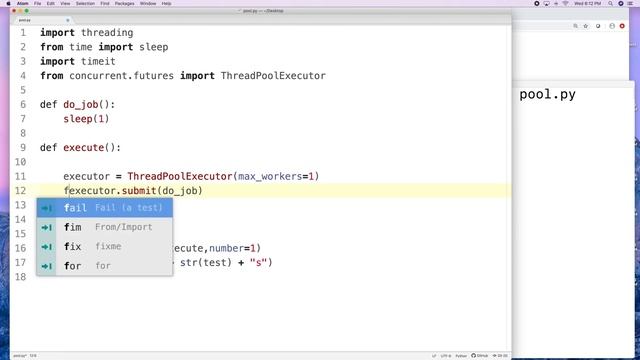Click the snippet icon beside 'fim'
This screenshot has width=640, height=360.
coord(47,227)
